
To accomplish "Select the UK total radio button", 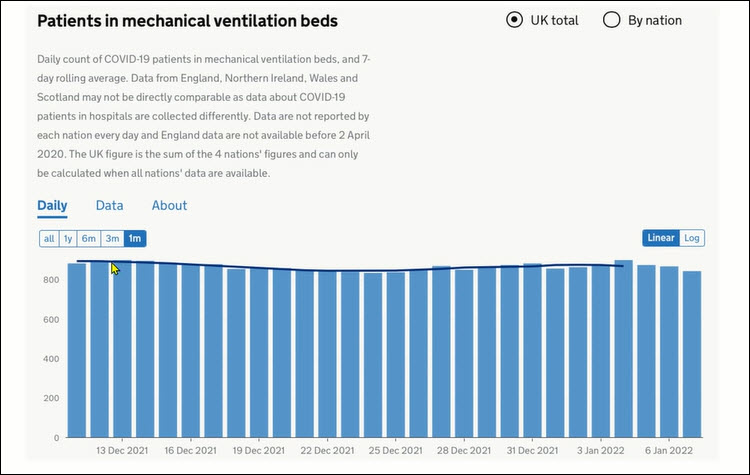I will coord(514,20).
